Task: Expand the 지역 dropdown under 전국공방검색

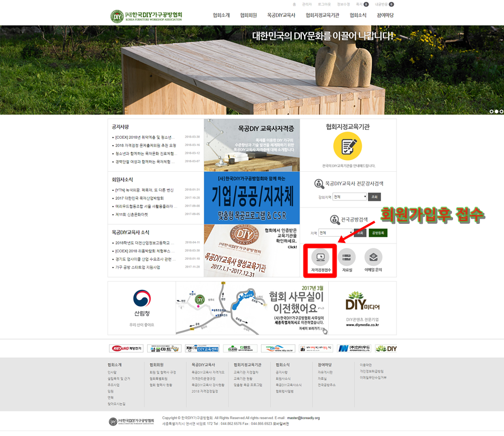Action: click(x=335, y=233)
